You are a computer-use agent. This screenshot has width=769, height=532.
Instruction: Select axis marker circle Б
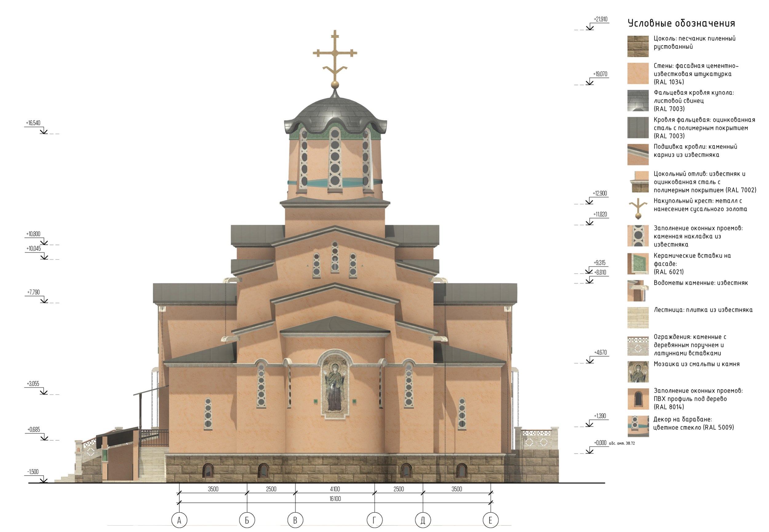coord(247,520)
